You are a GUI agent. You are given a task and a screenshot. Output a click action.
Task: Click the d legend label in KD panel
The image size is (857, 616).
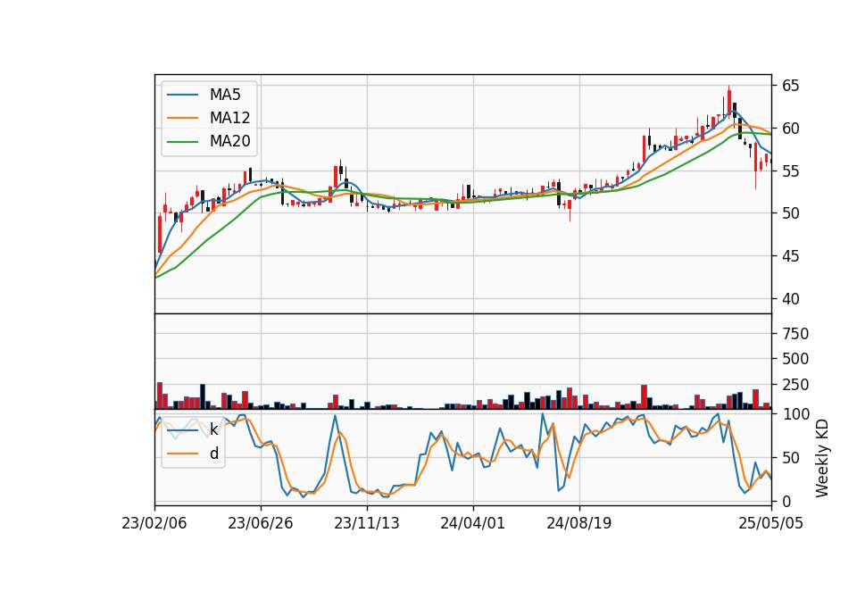(214, 454)
